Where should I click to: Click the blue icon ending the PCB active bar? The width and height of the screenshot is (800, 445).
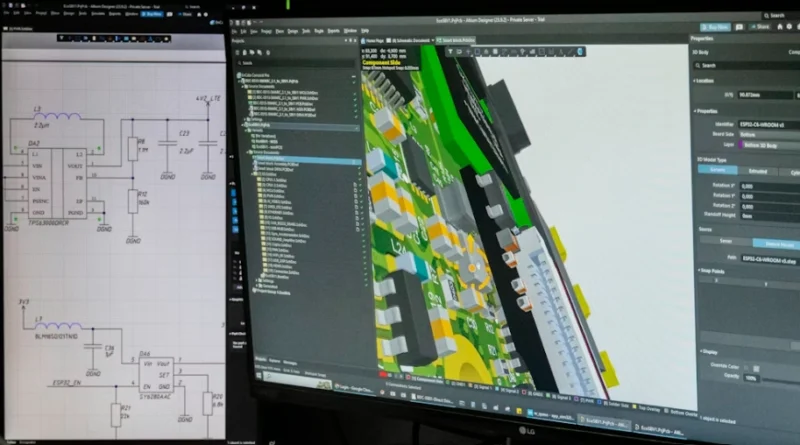[580, 52]
